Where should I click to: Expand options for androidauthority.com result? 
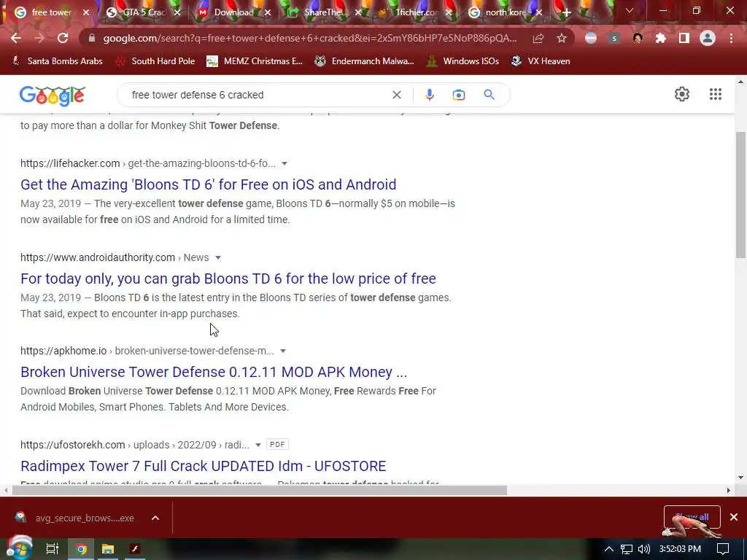point(217,257)
